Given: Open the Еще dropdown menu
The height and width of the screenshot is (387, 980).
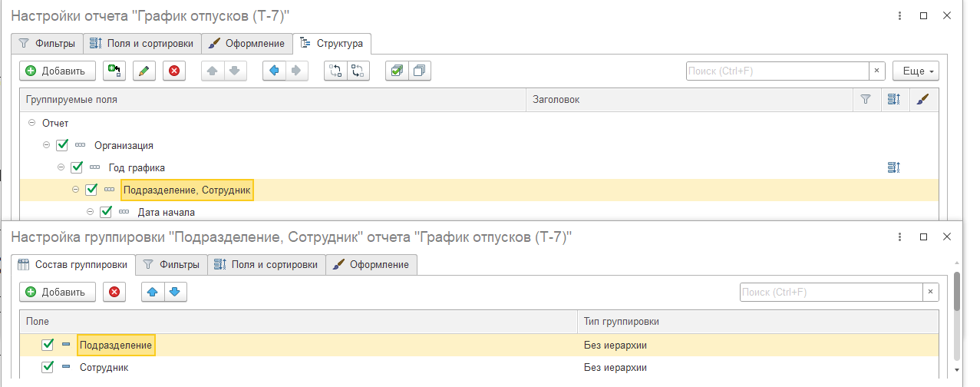Looking at the screenshot, I should pos(916,71).
